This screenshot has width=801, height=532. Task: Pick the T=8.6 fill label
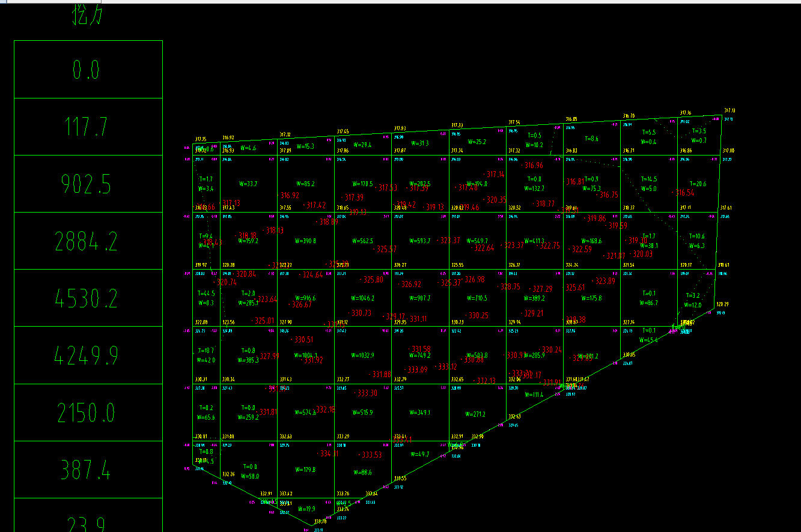click(x=591, y=139)
